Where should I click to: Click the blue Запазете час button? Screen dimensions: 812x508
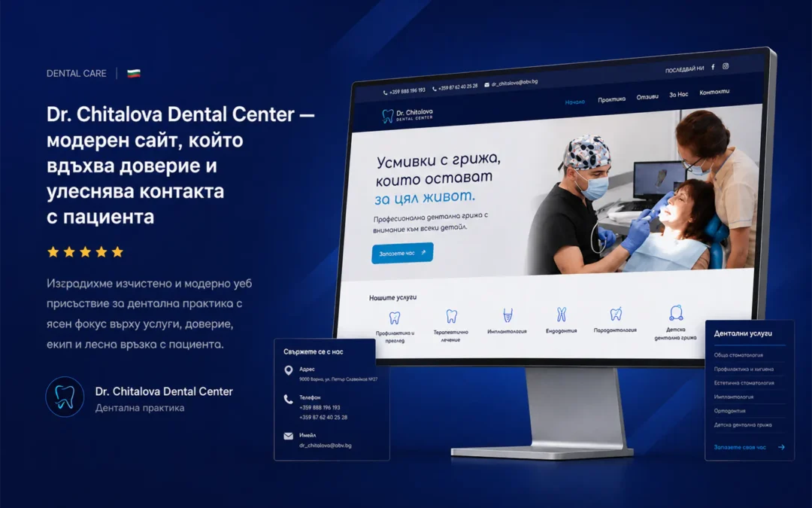click(x=402, y=253)
